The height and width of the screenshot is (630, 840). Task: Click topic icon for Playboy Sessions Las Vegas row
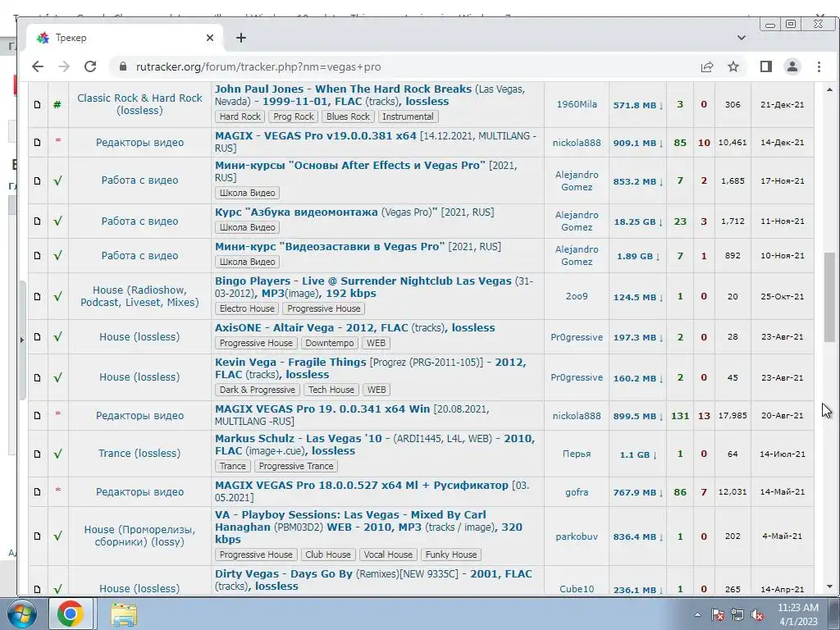(x=38, y=536)
